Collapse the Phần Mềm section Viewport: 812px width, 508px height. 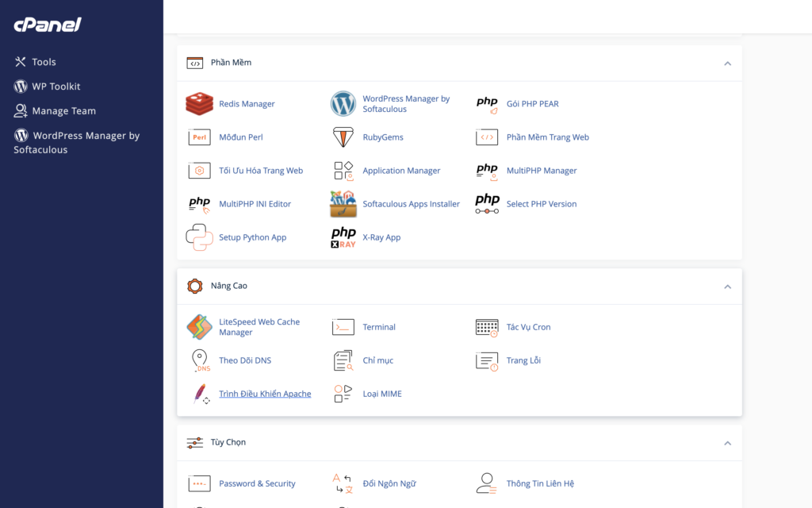(x=727, y=62)
